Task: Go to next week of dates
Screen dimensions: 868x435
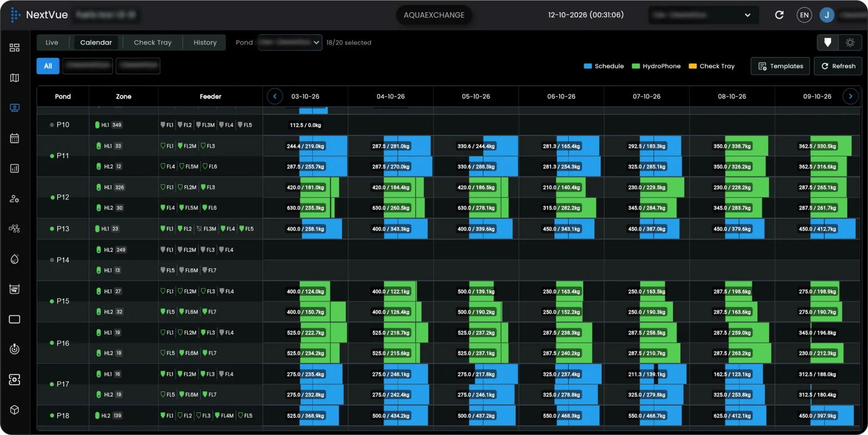Action: (x=850, y=97)
